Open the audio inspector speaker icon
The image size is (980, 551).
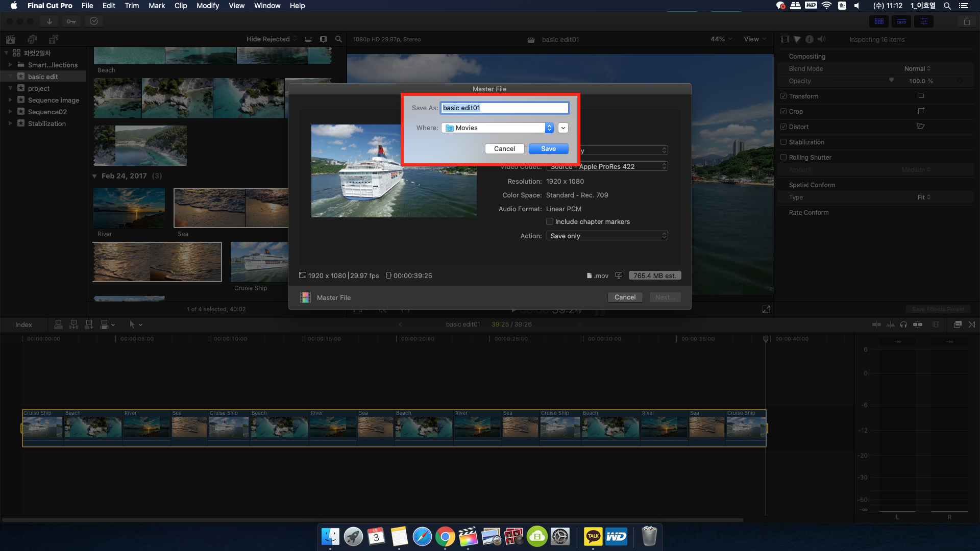821,39
